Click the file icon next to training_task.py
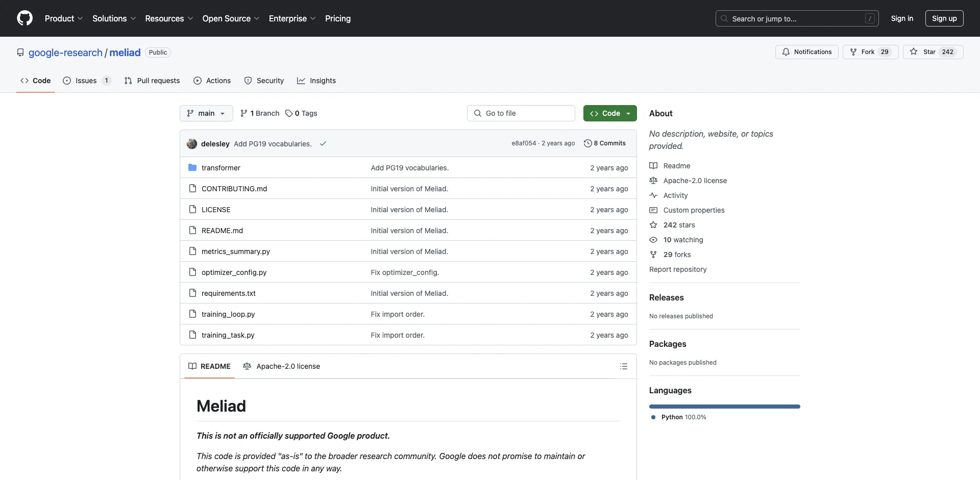This screenshot has height=480, width=980. click(192, 335)
